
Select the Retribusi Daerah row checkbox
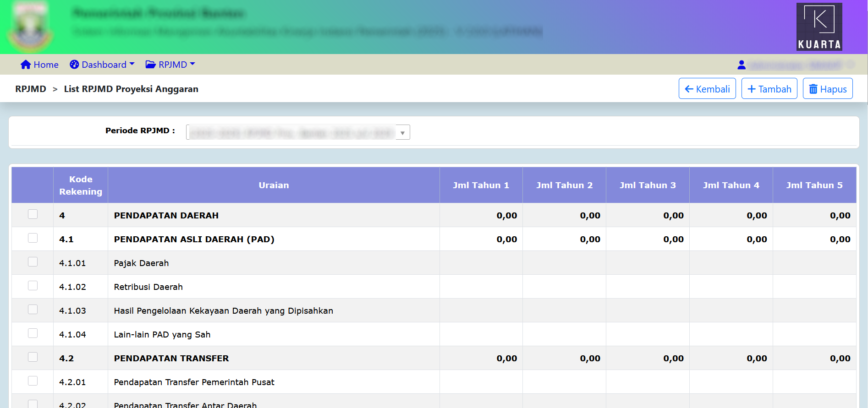(x=33, y=286)
